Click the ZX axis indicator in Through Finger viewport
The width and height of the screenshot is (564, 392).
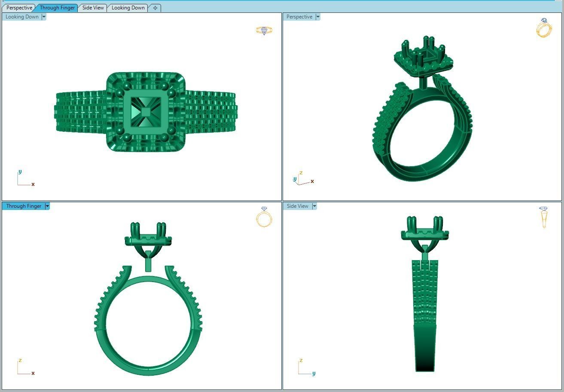26,367
